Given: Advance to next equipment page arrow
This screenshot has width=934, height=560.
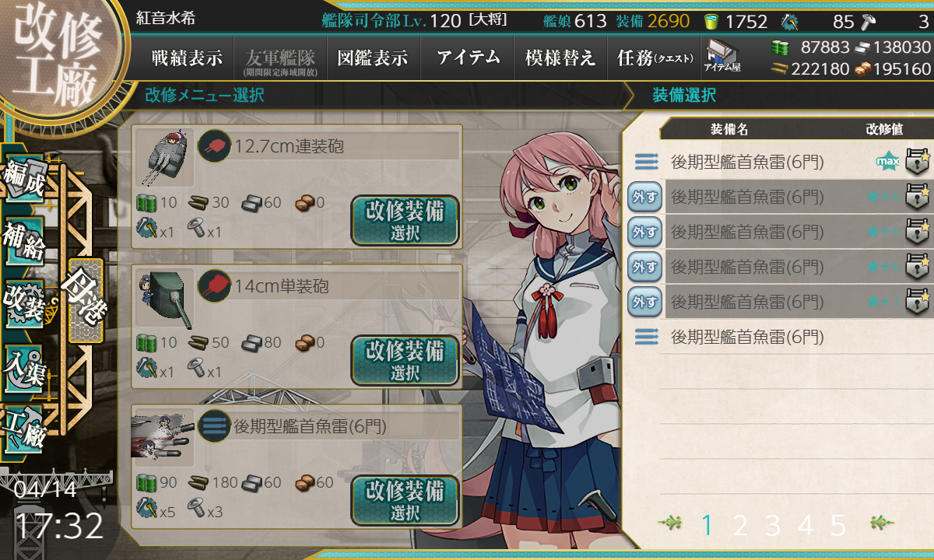Looking at the screenshot, I should click(x=883, y=523).
